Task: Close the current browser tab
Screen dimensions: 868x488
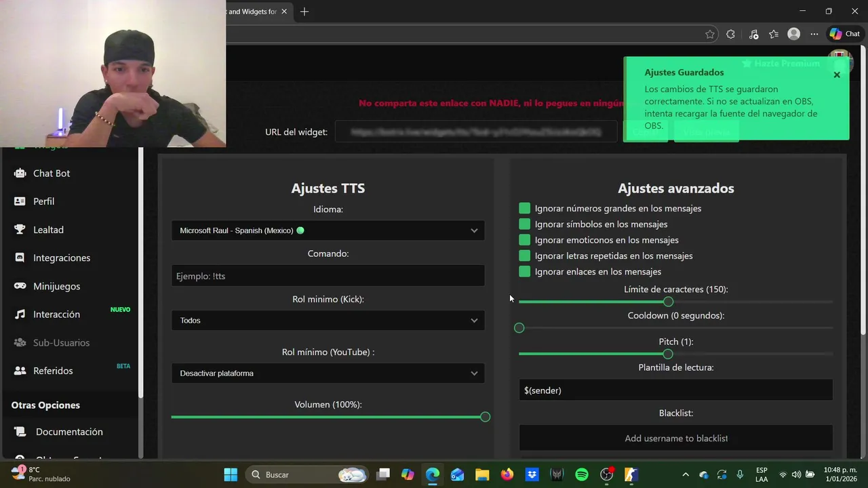Action: pos(284,12)
